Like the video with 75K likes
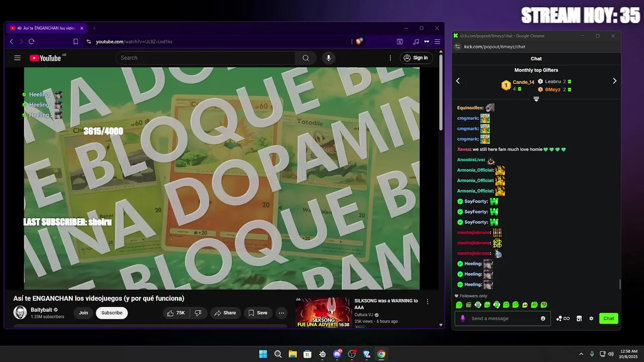This screenshot has width=644, height=362. click(x=176, y=313)
